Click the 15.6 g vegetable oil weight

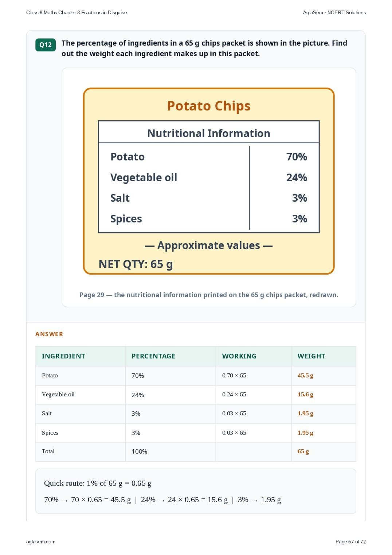(305, 394)
